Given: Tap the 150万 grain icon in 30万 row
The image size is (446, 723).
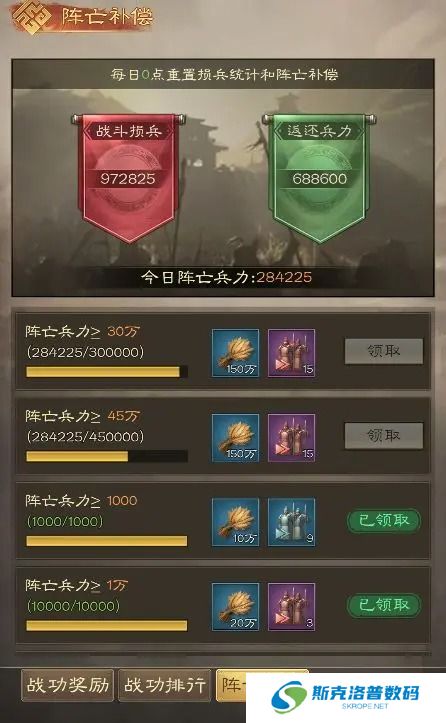Looking at the screenshot, I should coord(235,353).
